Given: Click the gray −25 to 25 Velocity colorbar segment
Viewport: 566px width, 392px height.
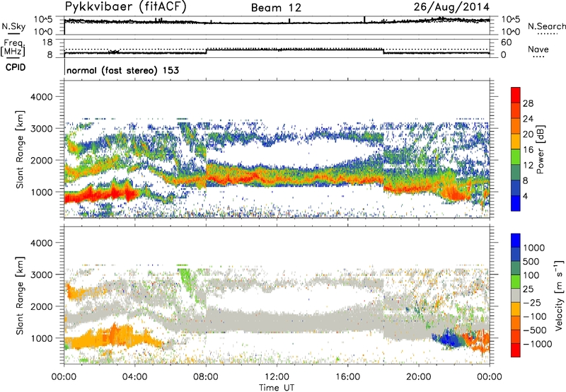Looking at the screenshot, I should (516, 296).
